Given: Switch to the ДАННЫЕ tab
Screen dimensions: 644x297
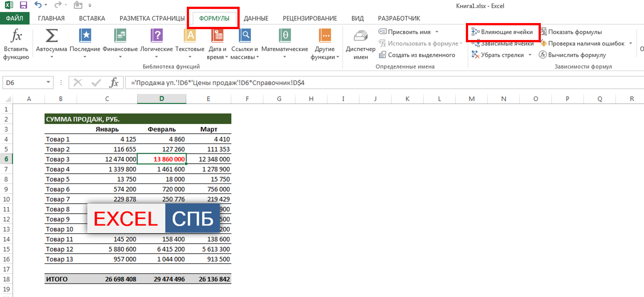Looking at the screenshot, I should [x=256, y=18].
